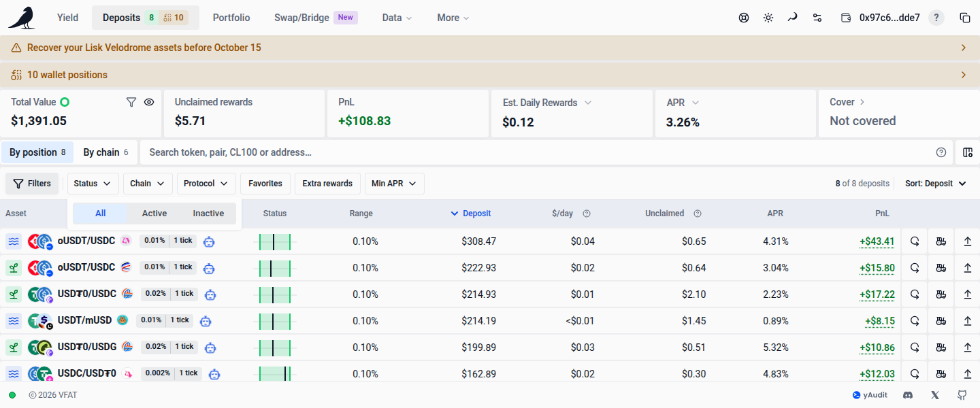The width and height of the screenshot is (980, 408).
Task: Click the scythe icon in the header
Action: (792, 18)
